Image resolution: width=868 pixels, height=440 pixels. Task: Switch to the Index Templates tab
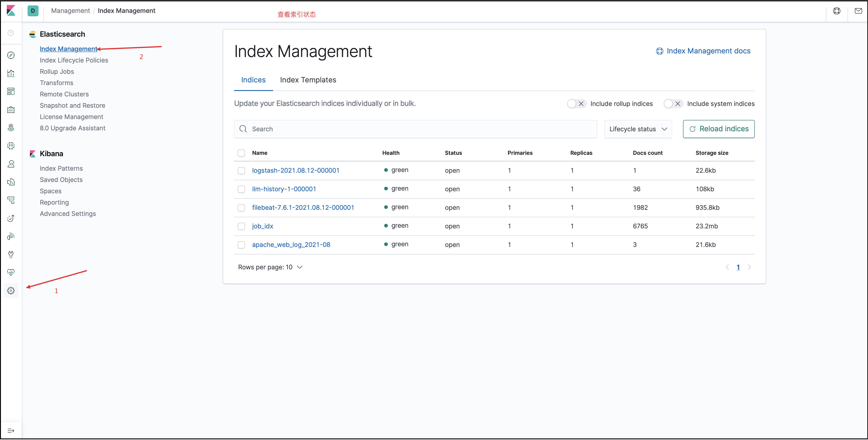coord(308,80)
